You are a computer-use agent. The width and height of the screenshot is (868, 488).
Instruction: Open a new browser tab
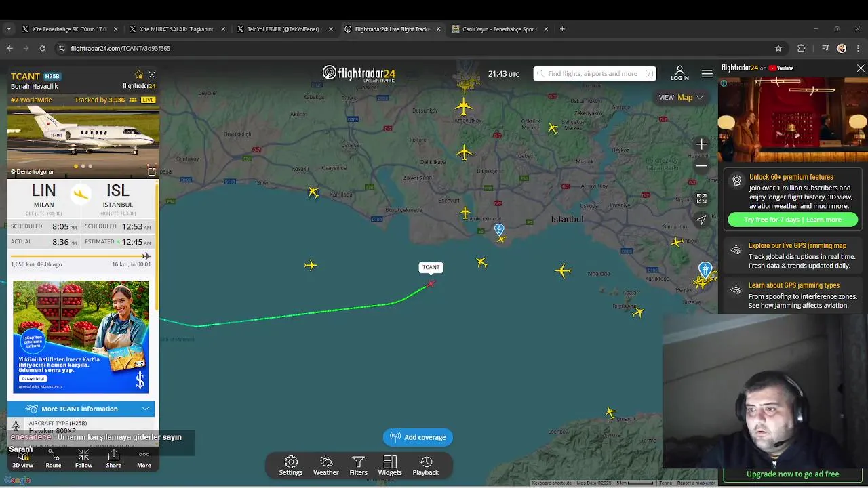(562, 29)
